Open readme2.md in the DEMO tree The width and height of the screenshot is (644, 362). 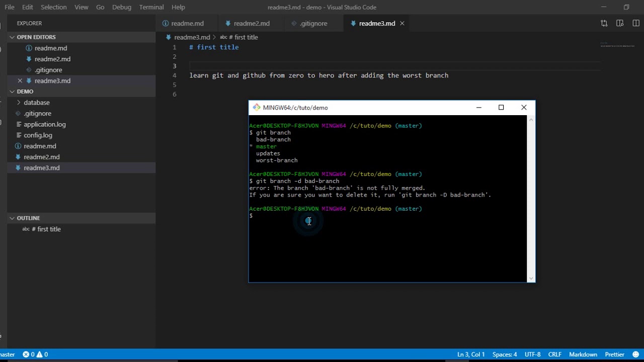pos(41,157)
